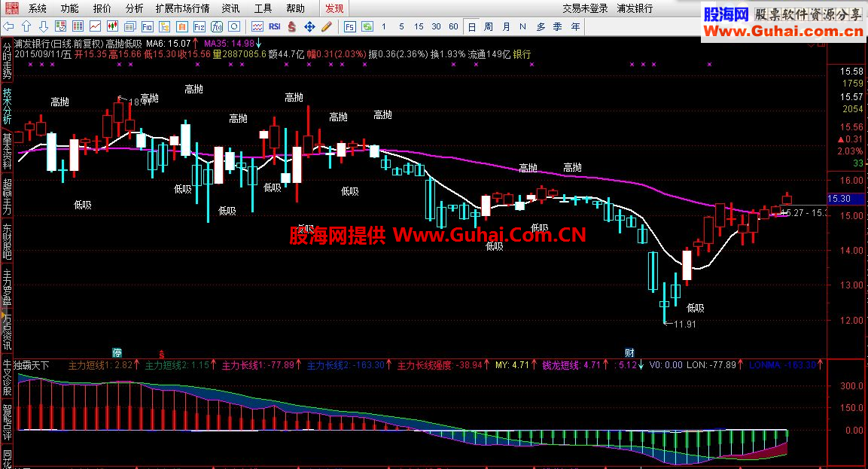Click the F10 company info icon
868x469 pixels.
pyautogui.click(x=148, y=26)
